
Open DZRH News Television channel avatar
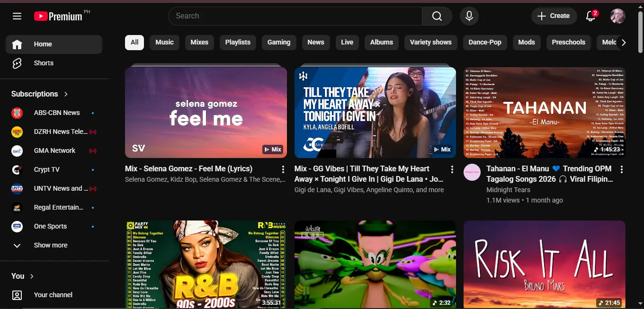click(x=17, y=132)
